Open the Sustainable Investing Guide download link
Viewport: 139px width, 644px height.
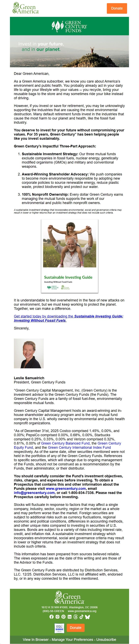point(68,318)
